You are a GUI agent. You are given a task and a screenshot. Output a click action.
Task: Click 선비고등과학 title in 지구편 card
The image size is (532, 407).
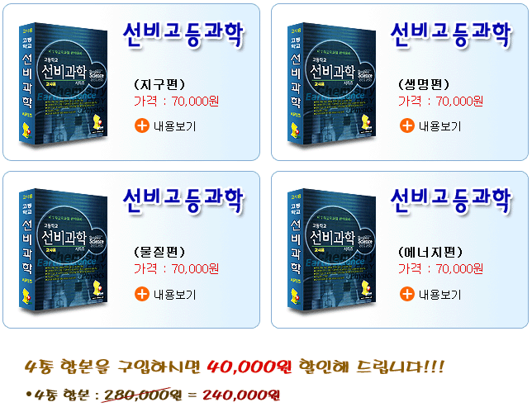click(x=183, y=35)
